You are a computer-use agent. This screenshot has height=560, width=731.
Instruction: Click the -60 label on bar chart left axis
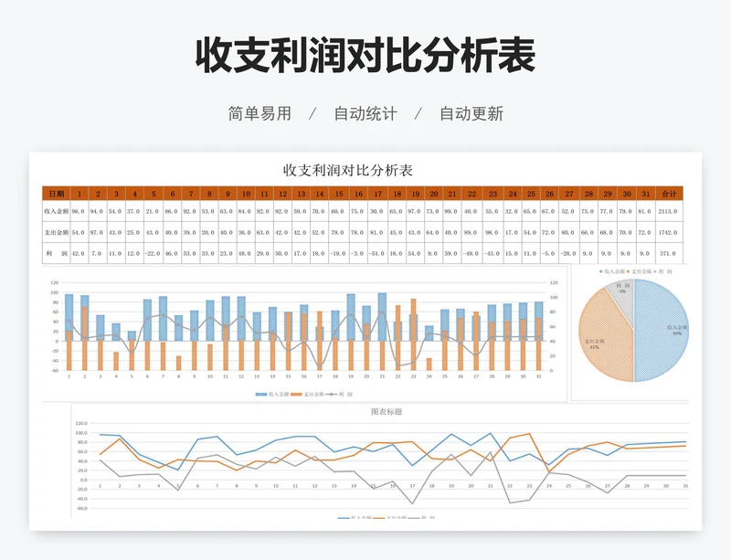55,371
